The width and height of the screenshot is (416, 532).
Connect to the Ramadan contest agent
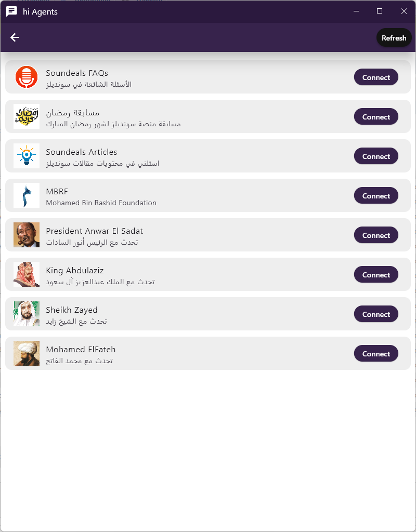tap(376, 117)
